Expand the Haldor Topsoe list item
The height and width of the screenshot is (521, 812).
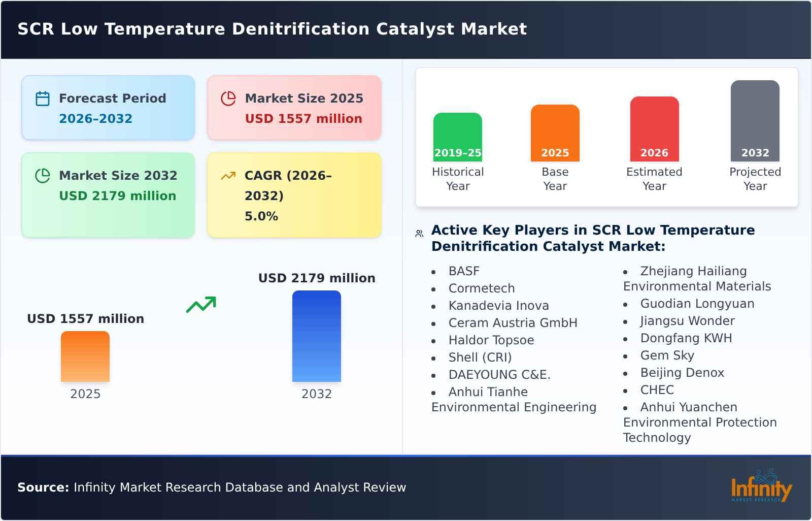[x=491, y=340]
